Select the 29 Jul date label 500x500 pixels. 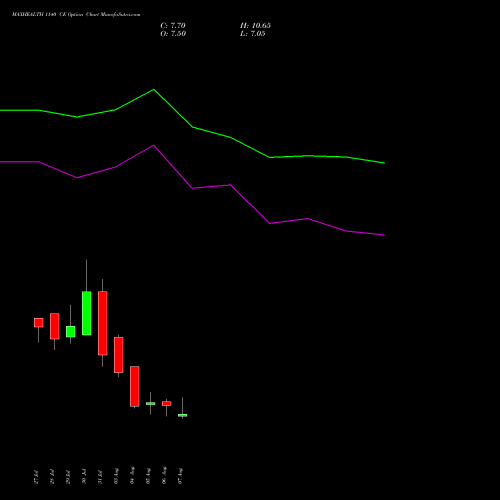coord(68,477)
